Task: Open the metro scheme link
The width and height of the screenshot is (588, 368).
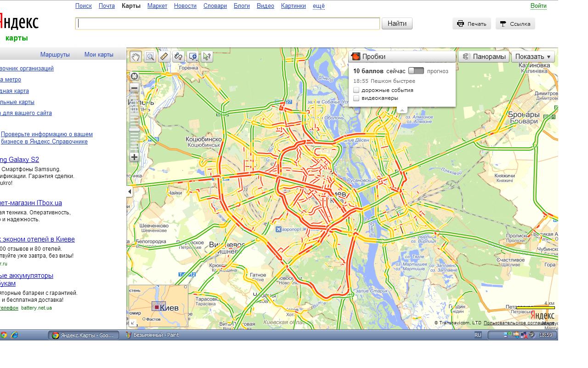Action: [11, 80]
